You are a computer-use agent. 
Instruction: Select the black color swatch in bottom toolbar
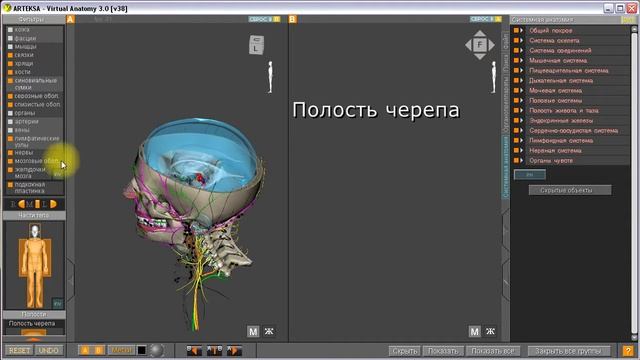click(142, 350)
